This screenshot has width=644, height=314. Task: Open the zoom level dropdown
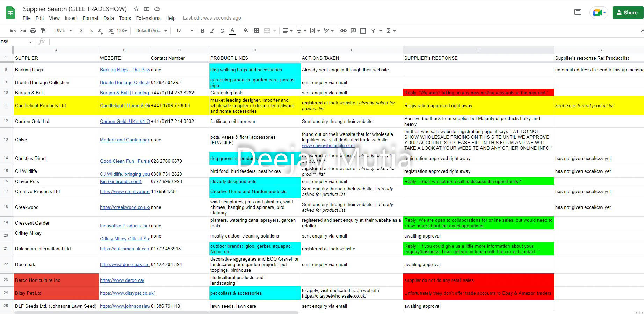pos(63,31)
